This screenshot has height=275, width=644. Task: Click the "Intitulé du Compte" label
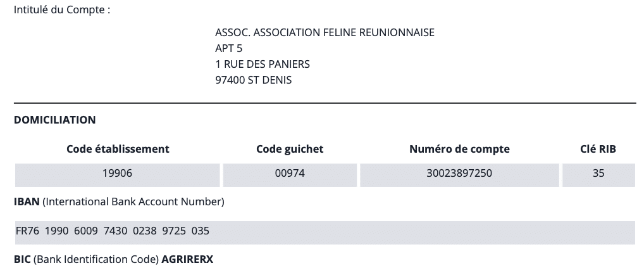click(x=62, y=11)
